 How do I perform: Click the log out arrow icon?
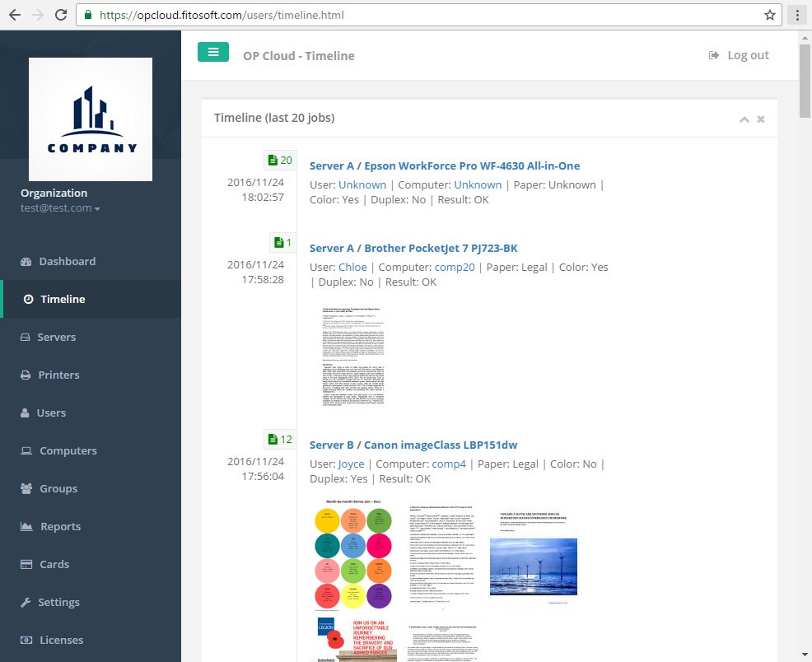714,55
